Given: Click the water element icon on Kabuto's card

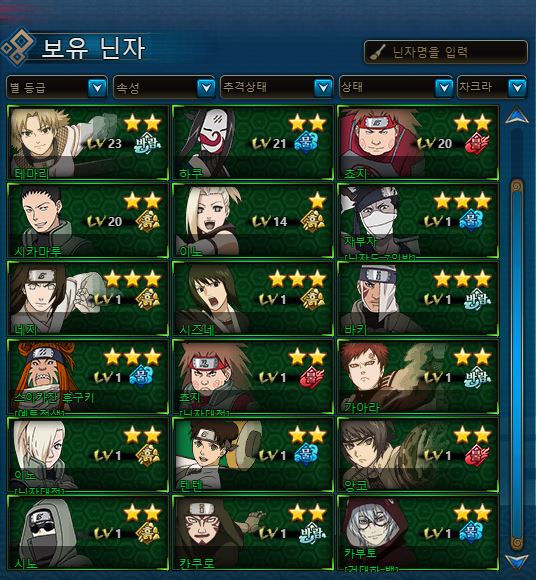Looking at the screenshot, I should coord(471,533).
